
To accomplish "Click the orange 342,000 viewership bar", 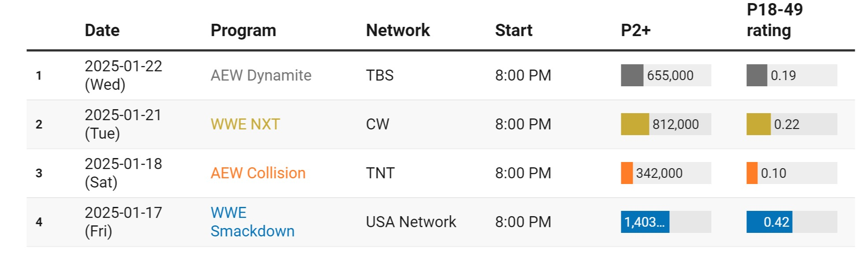I will tap(627, 173).
